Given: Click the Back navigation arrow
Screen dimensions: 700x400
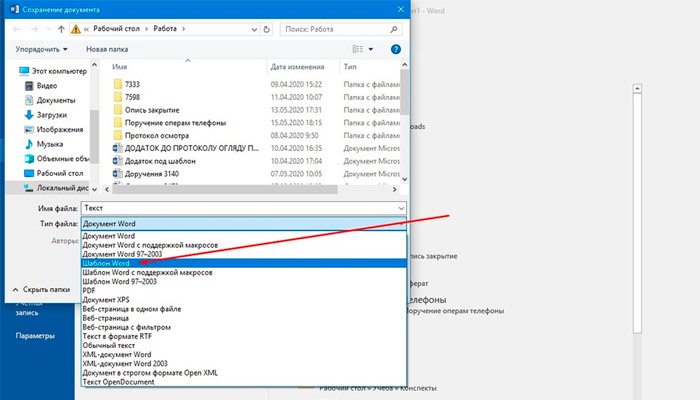Looking at the screenshot, I should click(17, 29).
